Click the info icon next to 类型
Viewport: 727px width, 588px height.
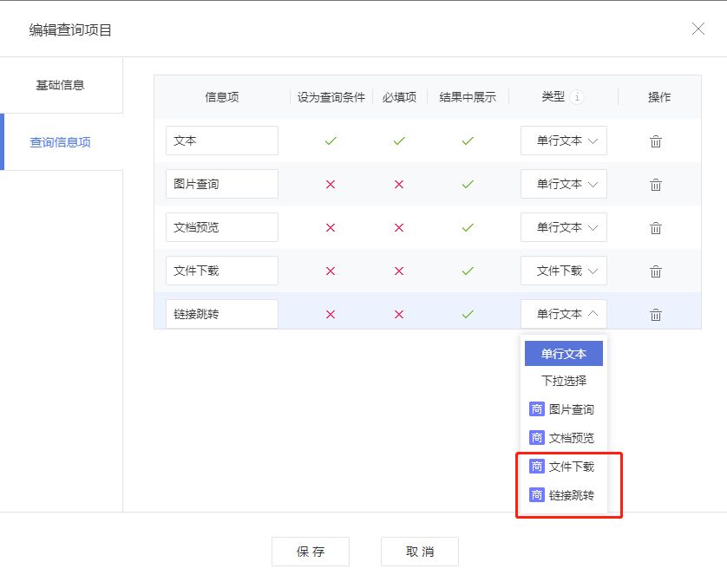click(577, 97)
